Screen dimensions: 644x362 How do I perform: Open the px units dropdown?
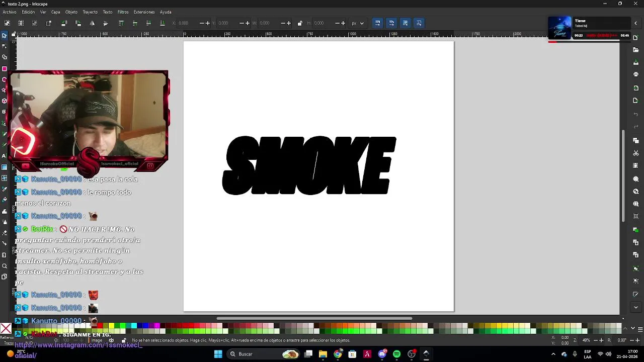358,23
